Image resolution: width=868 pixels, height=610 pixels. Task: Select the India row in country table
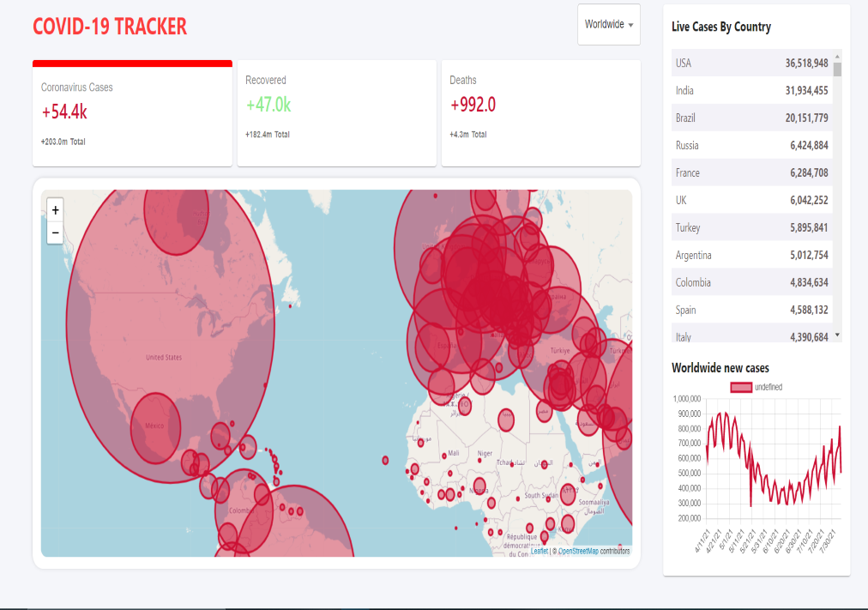[x=750, y=91]
